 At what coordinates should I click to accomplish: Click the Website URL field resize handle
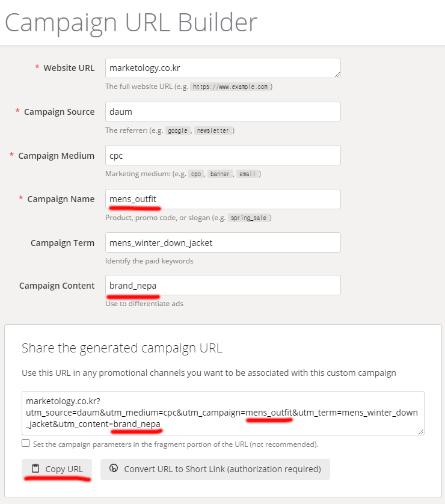337,74
